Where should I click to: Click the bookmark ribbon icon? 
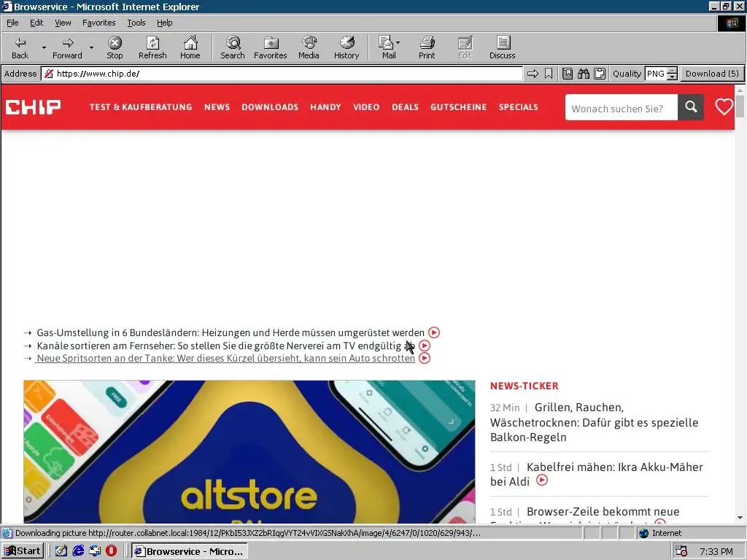(x=549, y=74)
